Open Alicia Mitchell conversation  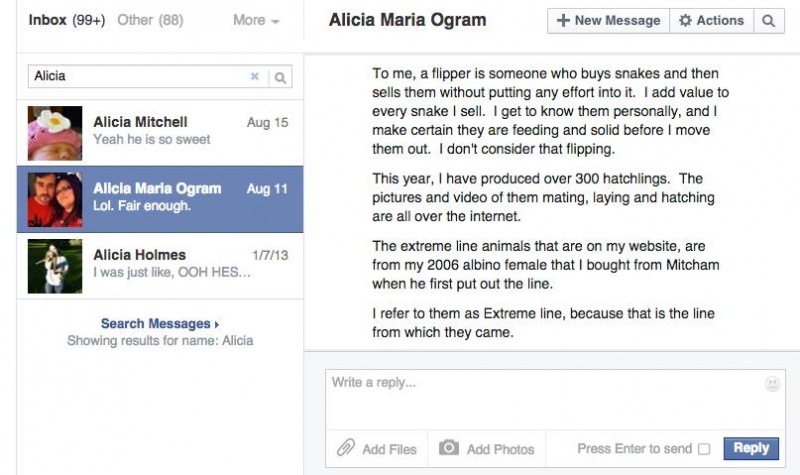[x=160, y=133]
